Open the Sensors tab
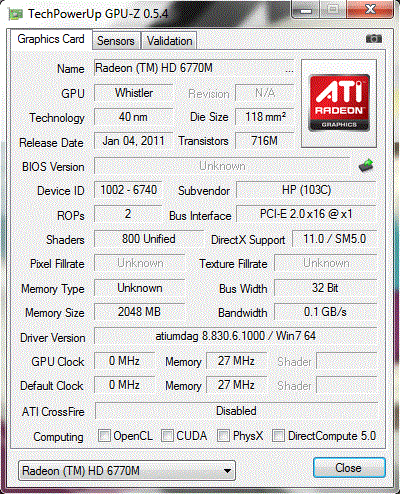The width and height of the screenshot is (400, 494). [116, 41]
